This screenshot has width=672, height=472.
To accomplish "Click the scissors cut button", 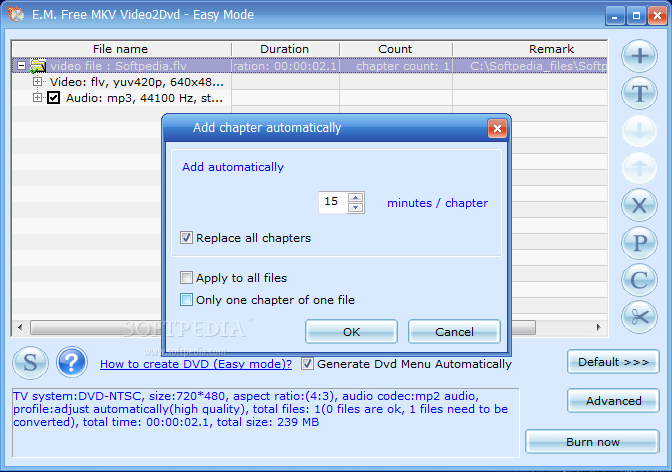I will 639,317.
